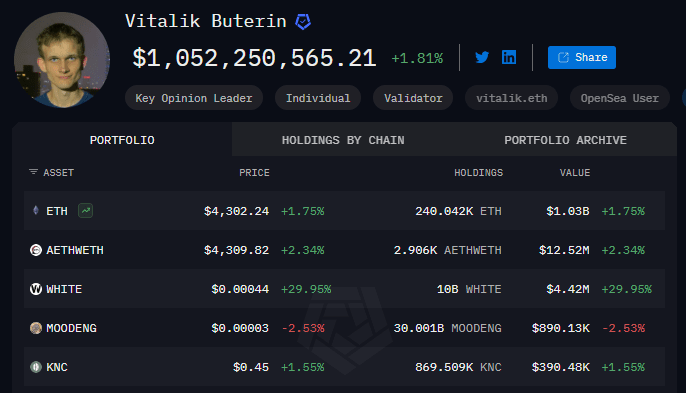
Task: Click the AETHWETH token icon
Action: pyautogui.click(x=36, y=250)
